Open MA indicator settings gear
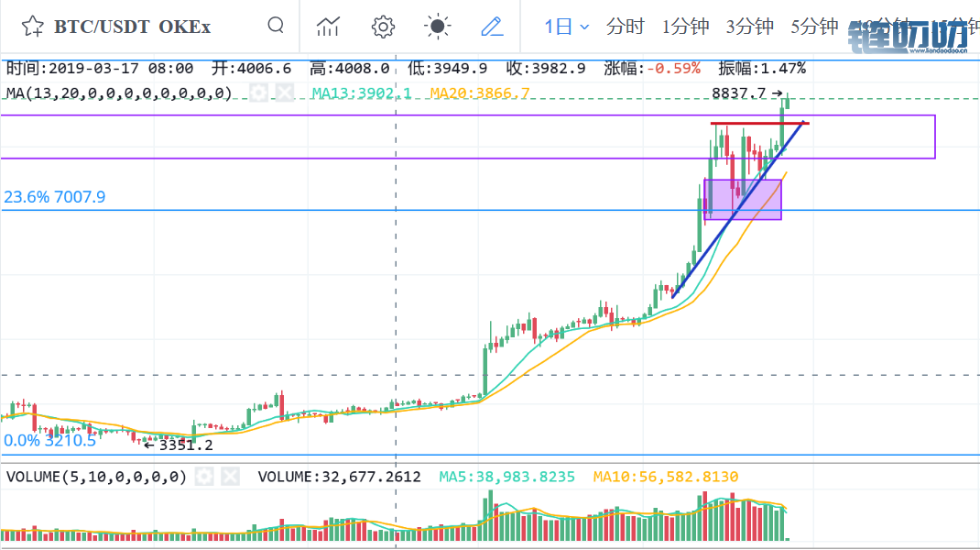The image size is (980, 550). point(258,93)
